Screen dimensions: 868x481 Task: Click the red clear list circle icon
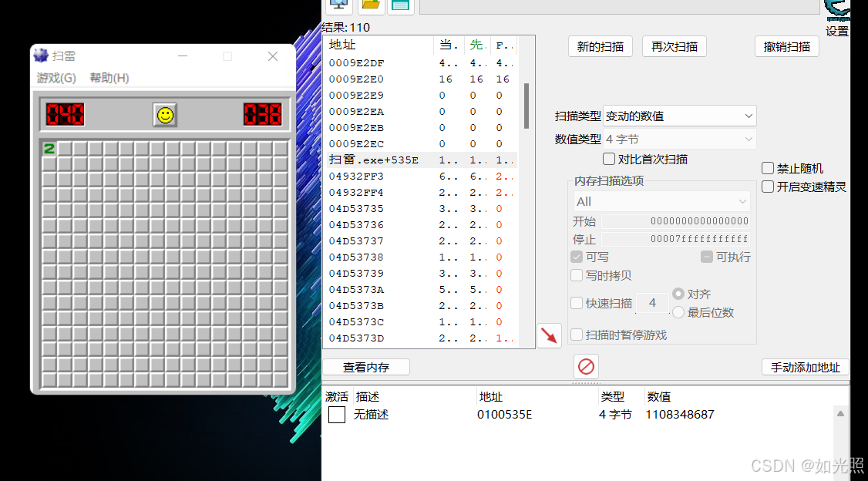[x=586, y=366]
